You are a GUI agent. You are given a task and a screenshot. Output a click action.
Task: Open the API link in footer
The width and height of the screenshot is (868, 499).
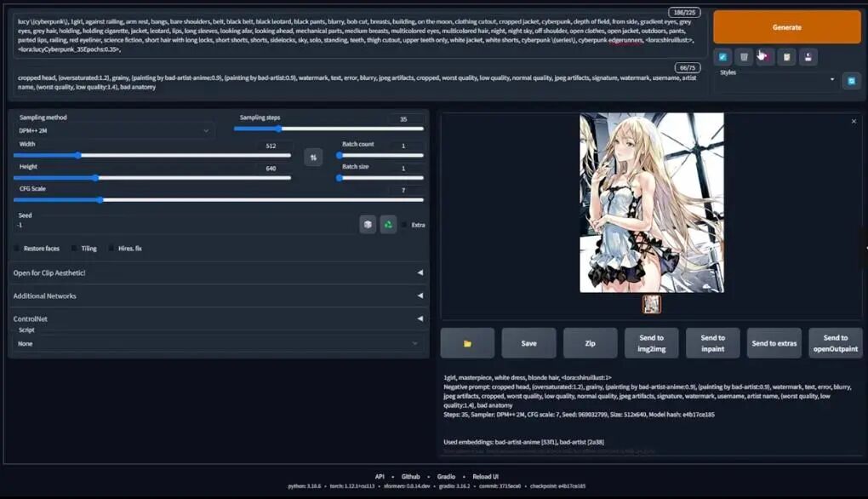(380, 476)
